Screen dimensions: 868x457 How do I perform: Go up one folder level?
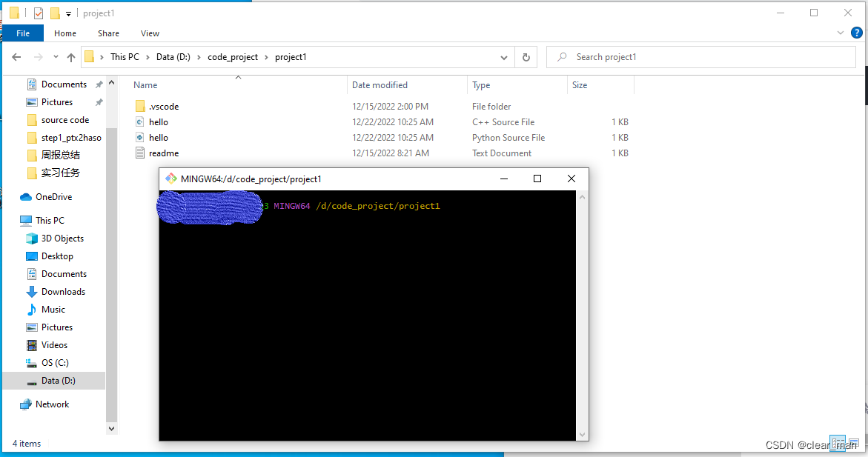[x=71, y=57]
